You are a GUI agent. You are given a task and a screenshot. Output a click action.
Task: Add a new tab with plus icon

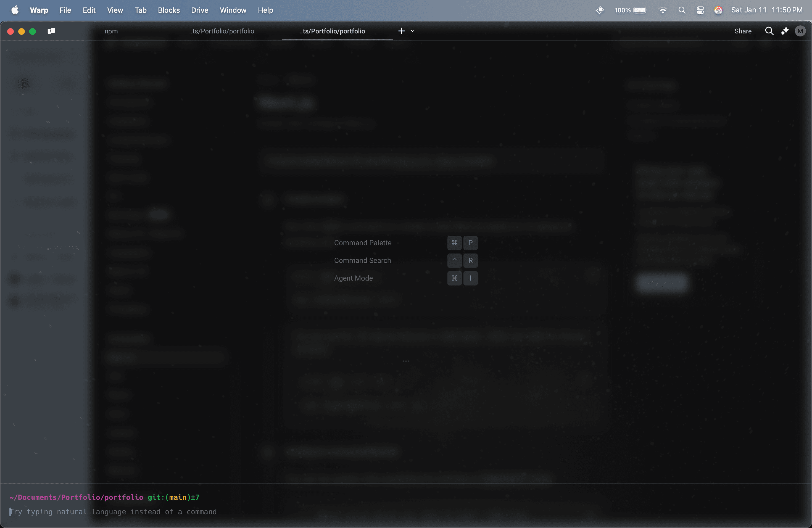(402, 31)
